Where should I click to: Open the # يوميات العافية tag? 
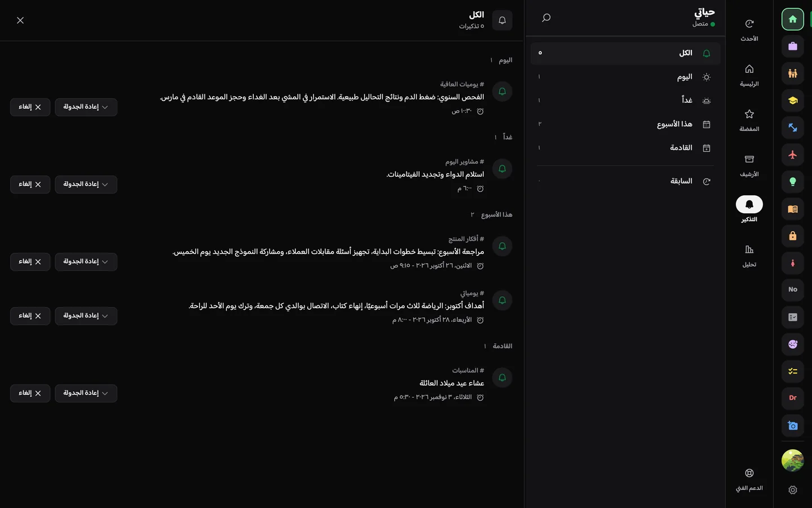point(462,85)
